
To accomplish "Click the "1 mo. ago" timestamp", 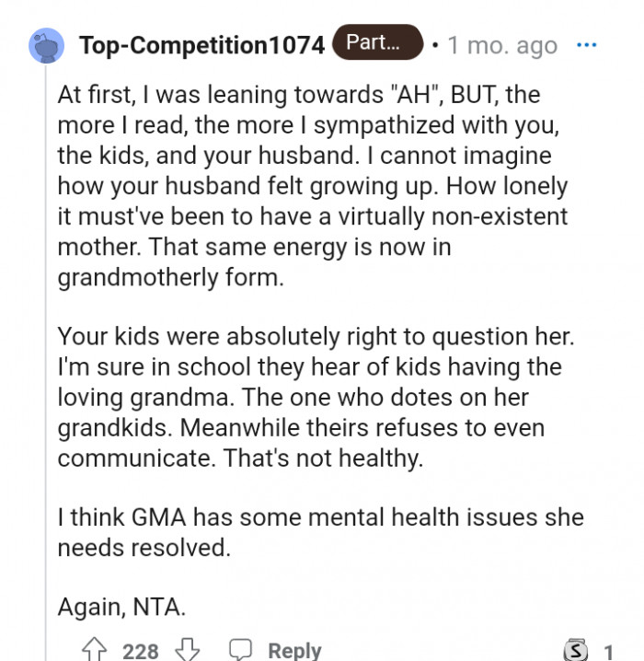I will (502, 45).
